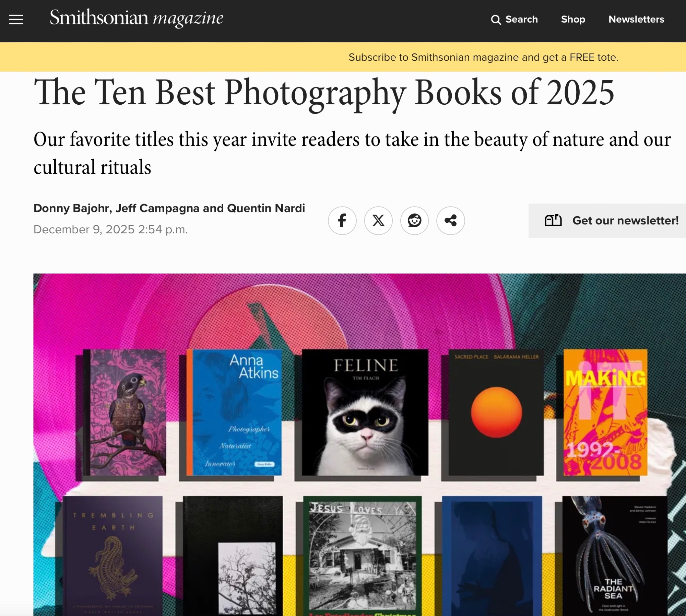Image resolution: width=686 pixels, height=616 pixels.
Task: Open the Newsletters menu item
Action: coord(636,20)
